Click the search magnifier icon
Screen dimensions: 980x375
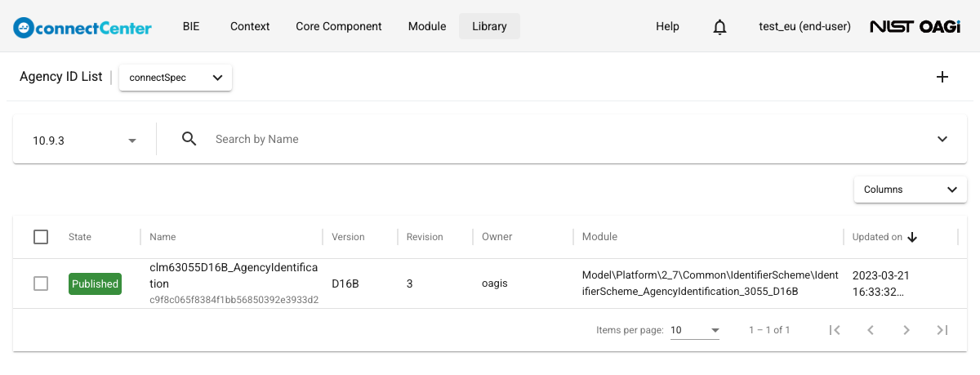click(189, 139)
